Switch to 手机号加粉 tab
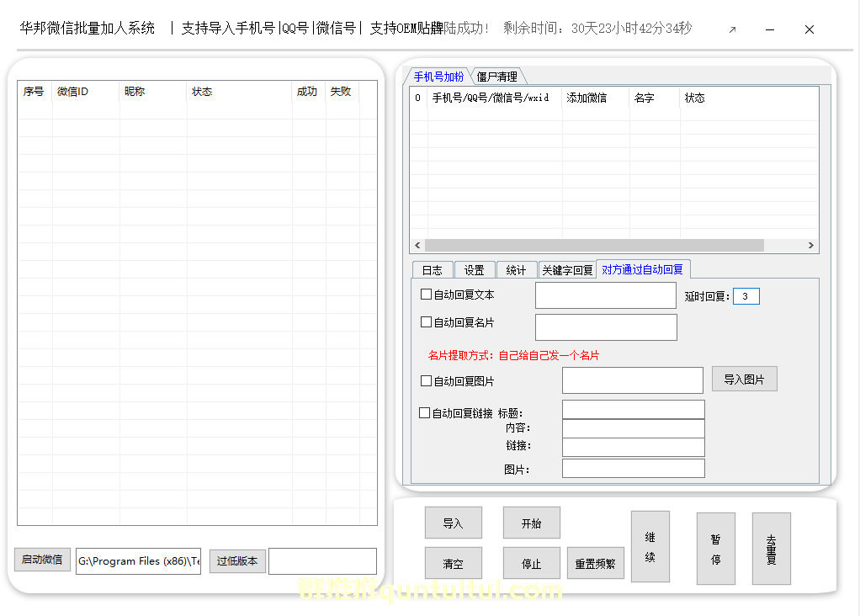The height and width of the screenshot is (616, 860). [438, 77]
